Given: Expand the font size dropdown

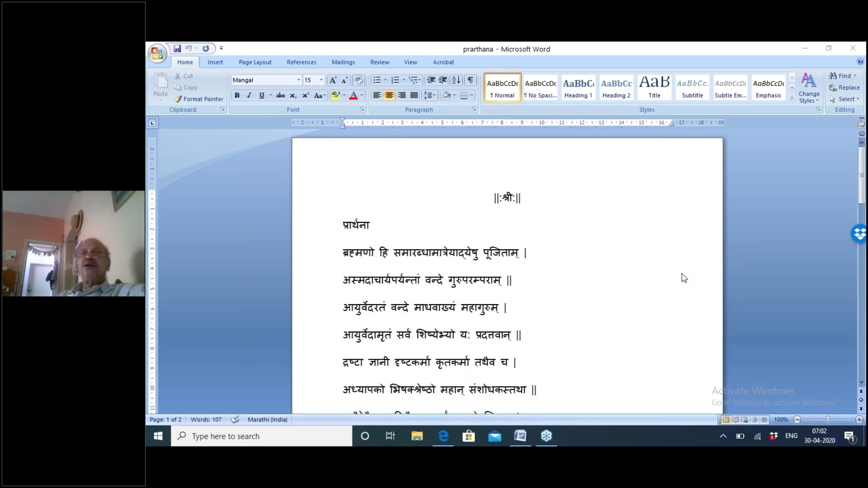Looking at the screenshot, I should (321, 80).
